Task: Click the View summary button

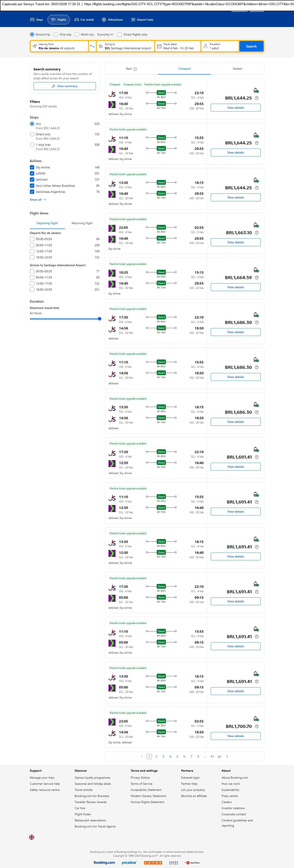Action: (64, 86)
